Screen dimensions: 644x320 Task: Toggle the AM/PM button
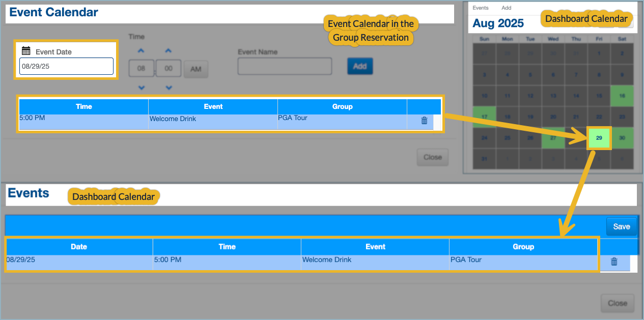point(195,69)
